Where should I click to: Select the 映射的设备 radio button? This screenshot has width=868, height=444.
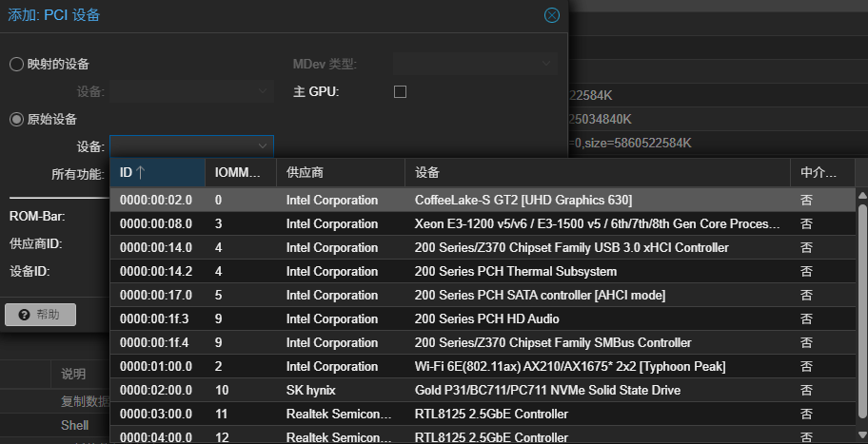pos(16,64)
